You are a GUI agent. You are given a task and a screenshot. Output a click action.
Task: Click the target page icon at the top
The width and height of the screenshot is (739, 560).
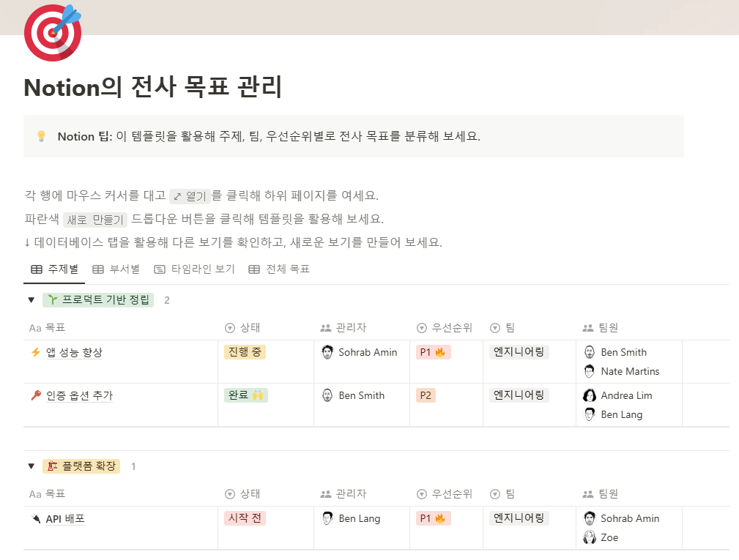click(51, 32)
